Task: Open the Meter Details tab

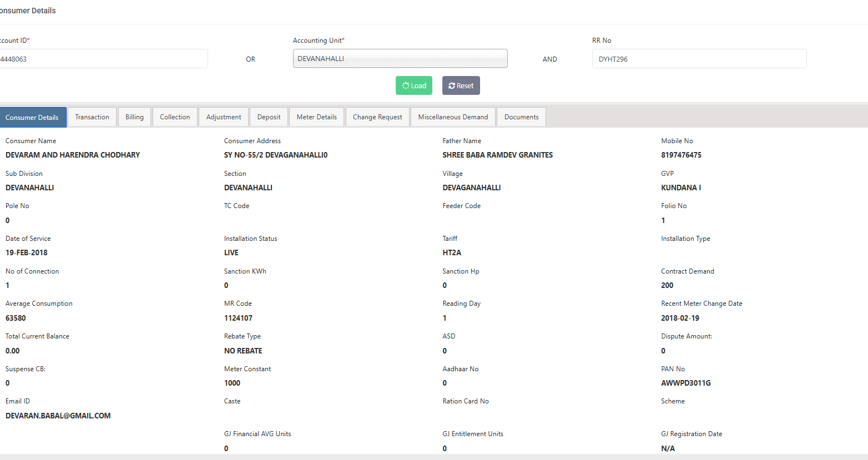Action: [317, 117]
